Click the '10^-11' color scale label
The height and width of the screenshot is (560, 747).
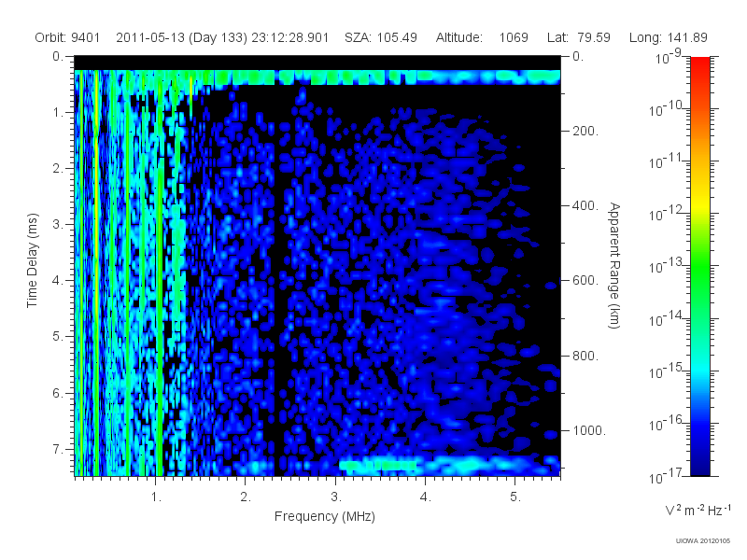click(667, 161)
